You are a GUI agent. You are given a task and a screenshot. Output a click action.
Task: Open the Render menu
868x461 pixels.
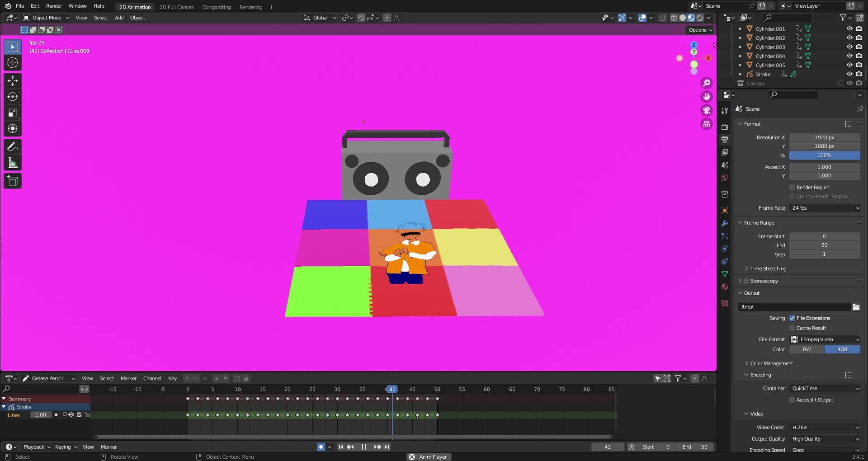click(54, 6)
